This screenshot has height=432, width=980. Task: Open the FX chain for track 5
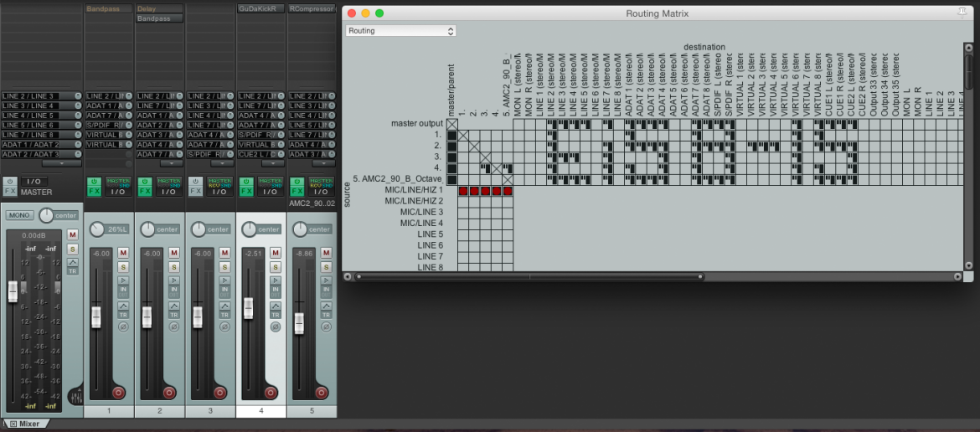pos(297,191)
